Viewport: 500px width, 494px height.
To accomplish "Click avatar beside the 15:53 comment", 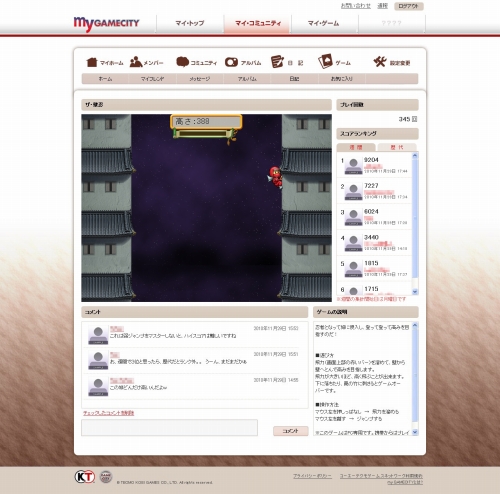I will 98,335.
